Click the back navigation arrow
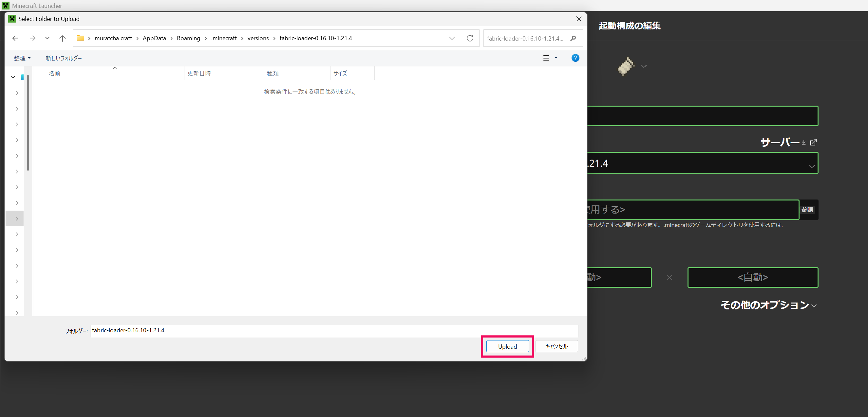The width and height of the screenshot is (868, 417). tap(15, 38)
